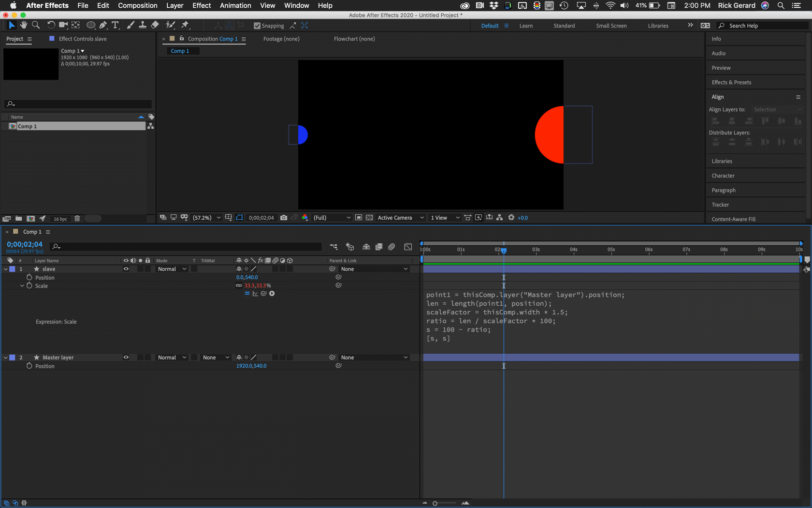Click the current time display 0;00;02;04
The height and width of the screenshot is (508, 812).
pyautogui.click(x=24, y=244)
